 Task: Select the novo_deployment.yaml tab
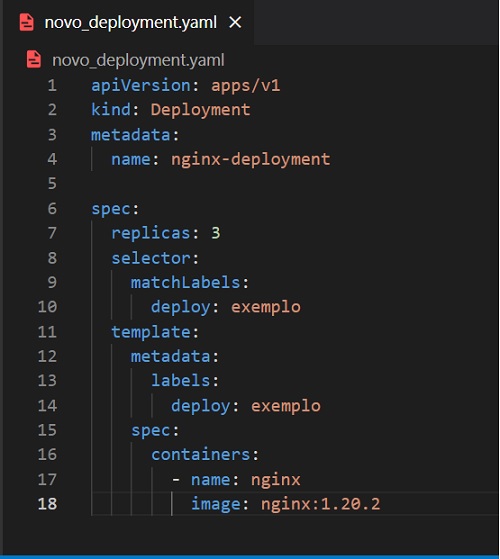point(129,22)
